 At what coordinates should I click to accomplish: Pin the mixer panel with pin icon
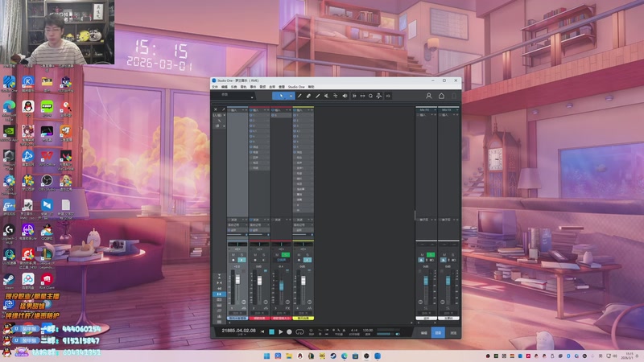(224, 109)
